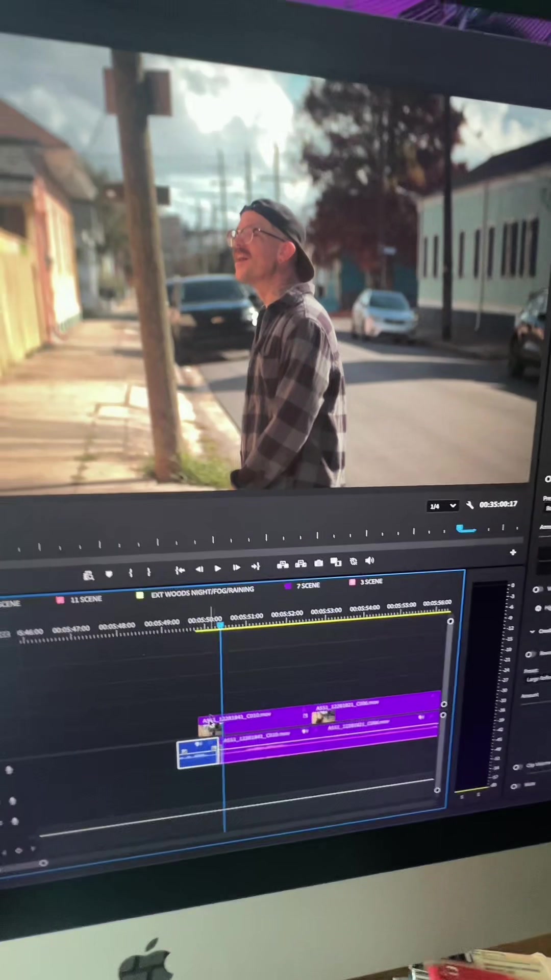
Task: Add a marker with the shield icon
Action: coord(109,574)
